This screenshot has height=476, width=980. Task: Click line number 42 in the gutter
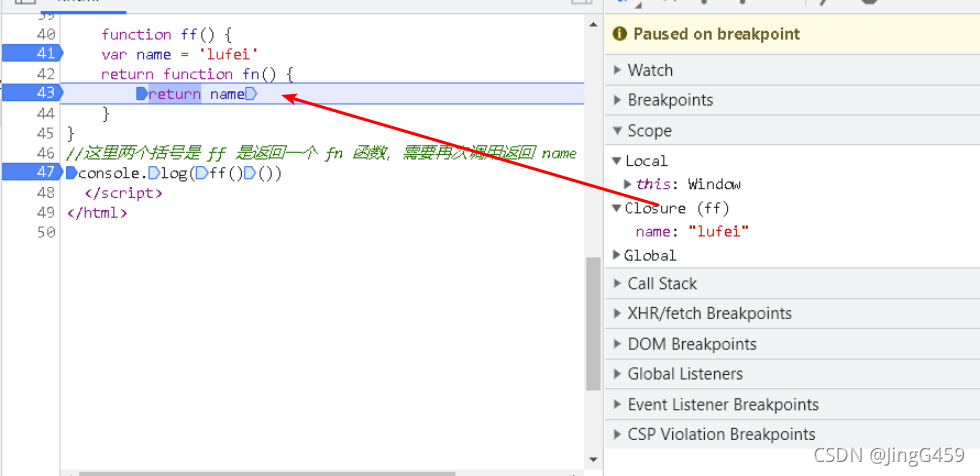[x=46, y=74]
